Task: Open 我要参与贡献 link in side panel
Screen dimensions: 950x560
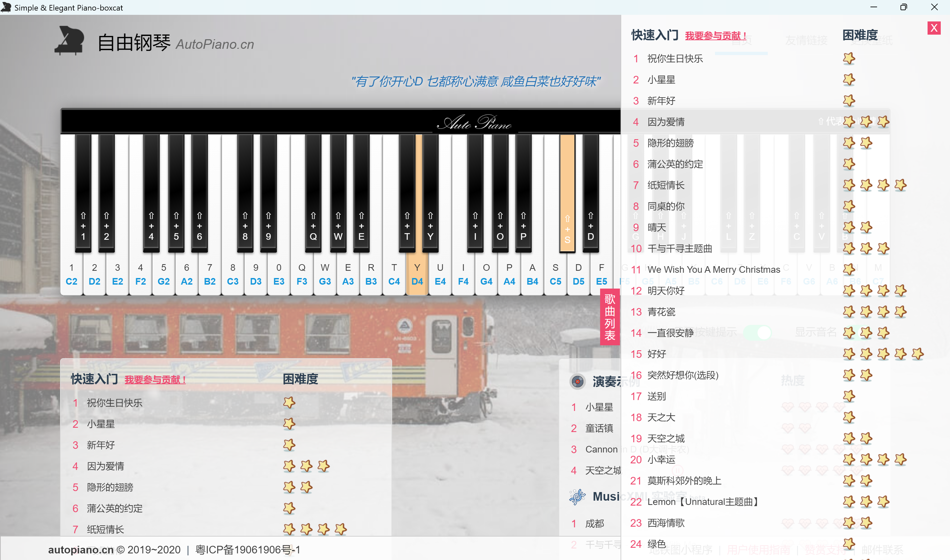Action: (716, 36)
